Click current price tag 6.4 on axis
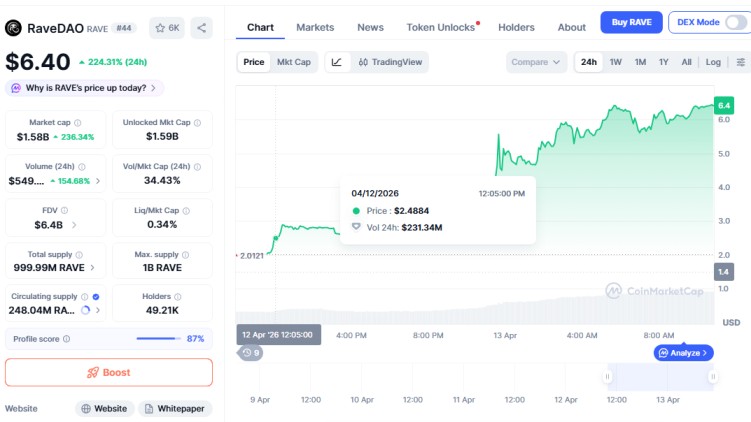 724,105
